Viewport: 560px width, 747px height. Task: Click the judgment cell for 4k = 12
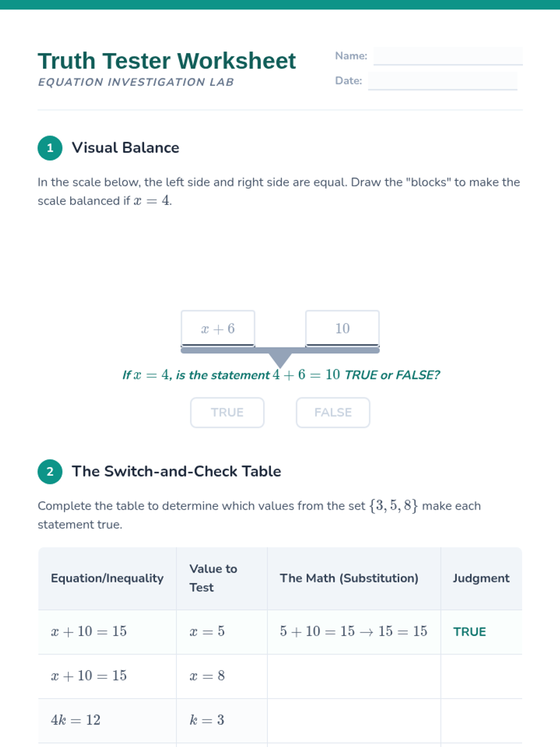(x=481, y=720)
